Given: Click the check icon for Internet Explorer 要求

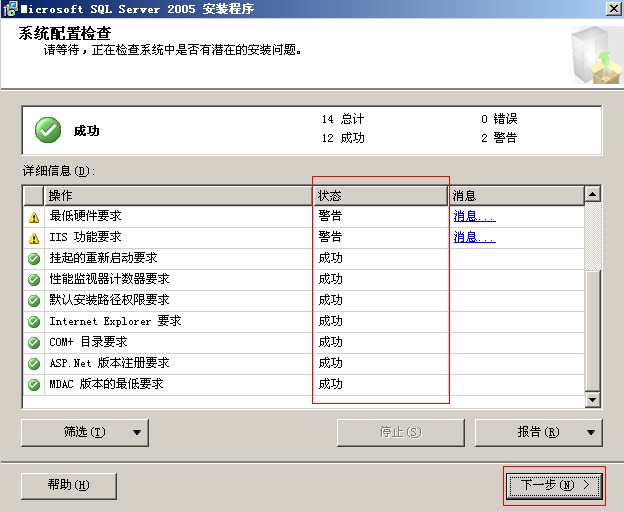Looking at the screenshot, I should (x=34, y=322).
